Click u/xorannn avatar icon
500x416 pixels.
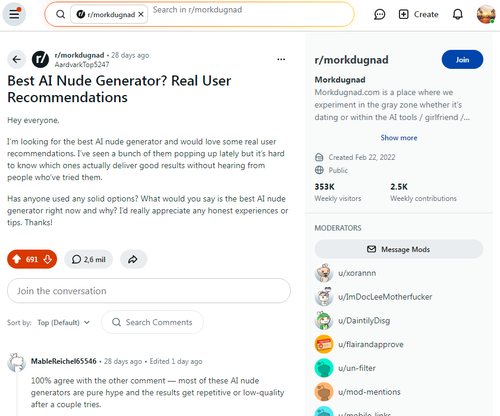[x=324, y=273]
